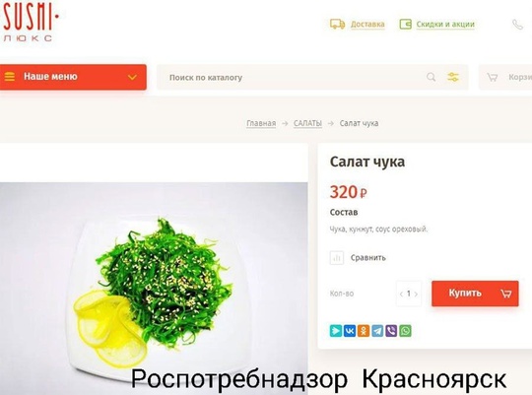Open the Доставка link
Viewport: 532px width, 395px height.
pos(367,24)
